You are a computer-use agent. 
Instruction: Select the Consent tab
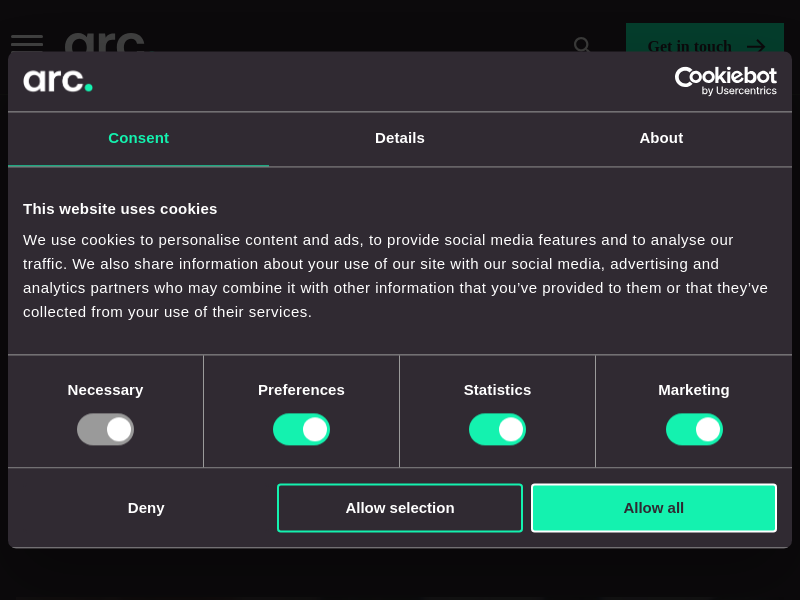(x=138, y=138)
